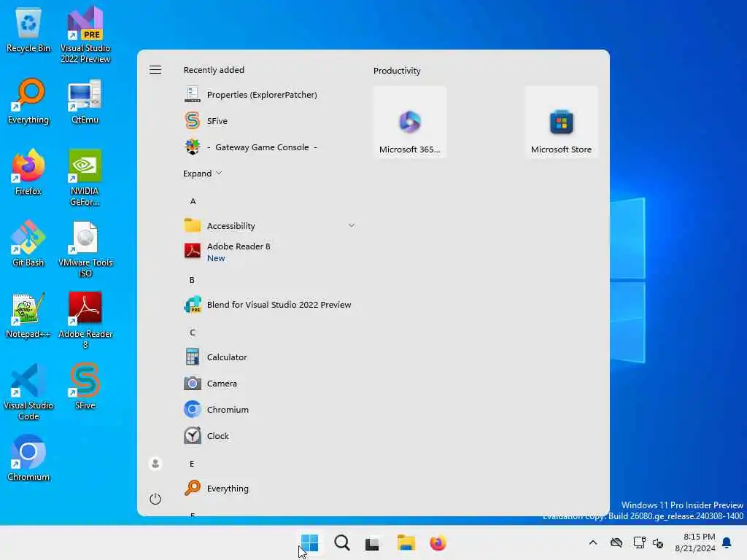Launch Visual Studio 2022 Preview desktop shortcut
The height and width of the screenshot is (560, 747).
click(x=85, y=34)
